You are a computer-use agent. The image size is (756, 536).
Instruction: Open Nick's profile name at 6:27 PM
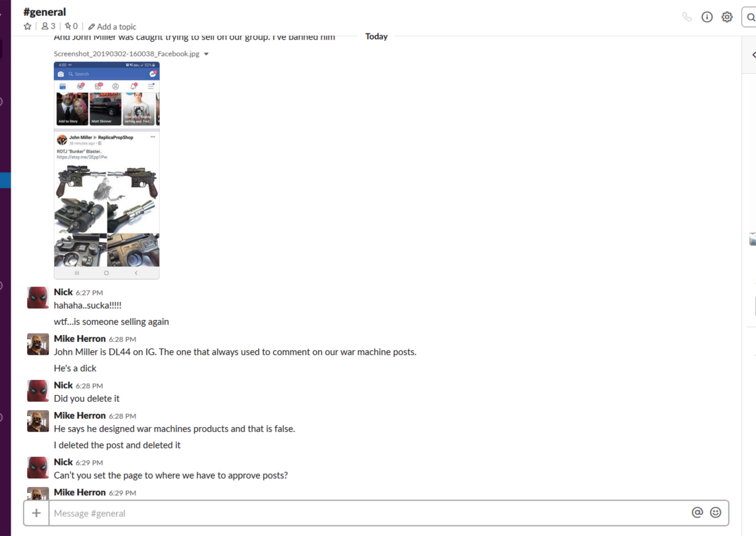(x=63, y=292)
